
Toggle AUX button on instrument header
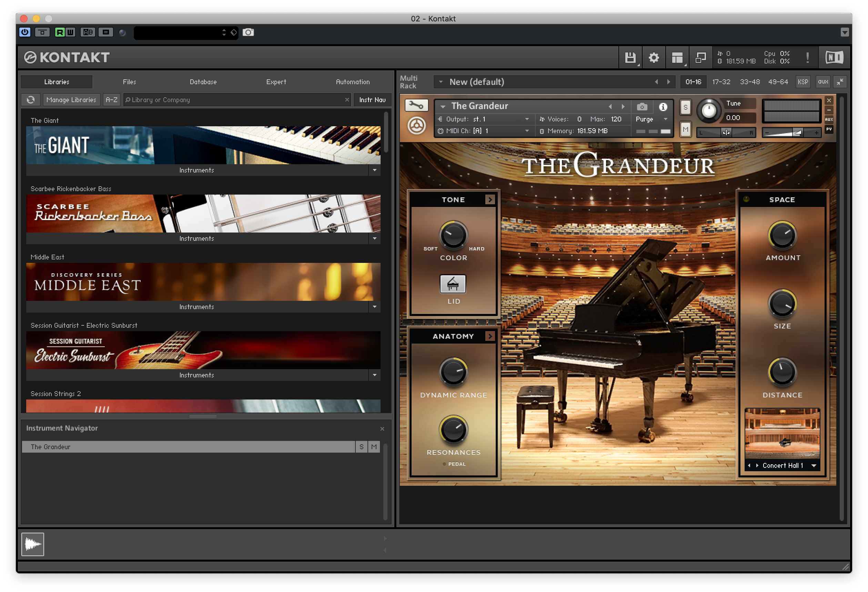point(829,120)
